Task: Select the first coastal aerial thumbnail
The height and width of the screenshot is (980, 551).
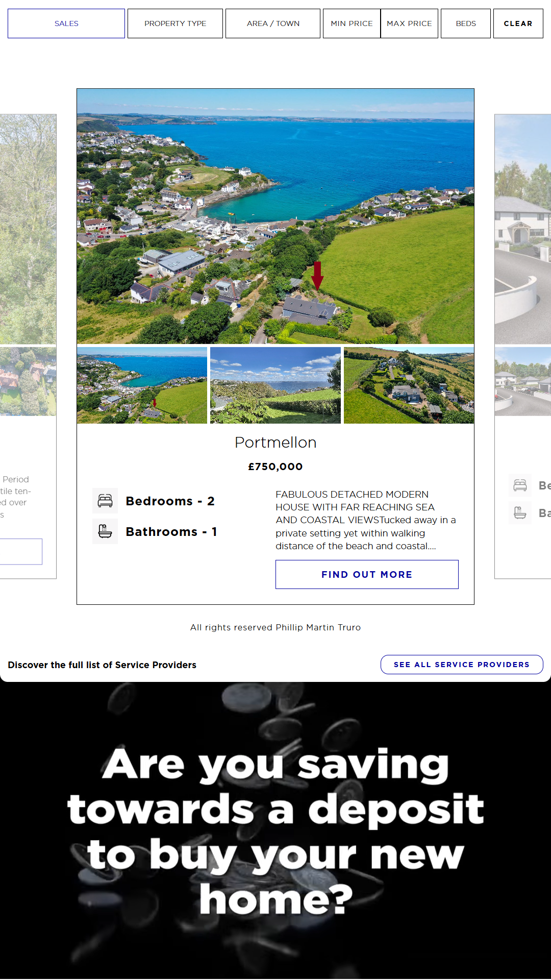Action: (142, 385)
